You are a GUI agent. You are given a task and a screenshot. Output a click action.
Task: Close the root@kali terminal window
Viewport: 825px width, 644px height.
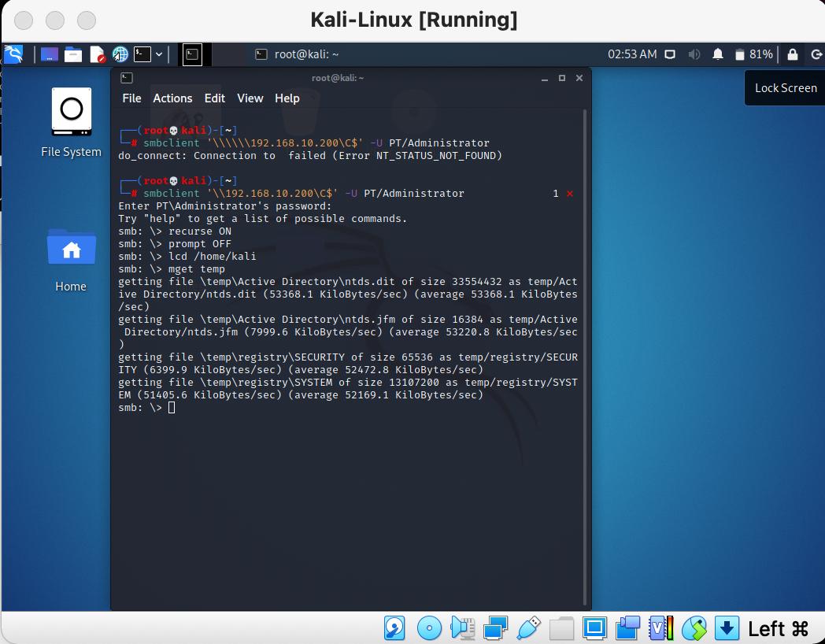[579, 78]
